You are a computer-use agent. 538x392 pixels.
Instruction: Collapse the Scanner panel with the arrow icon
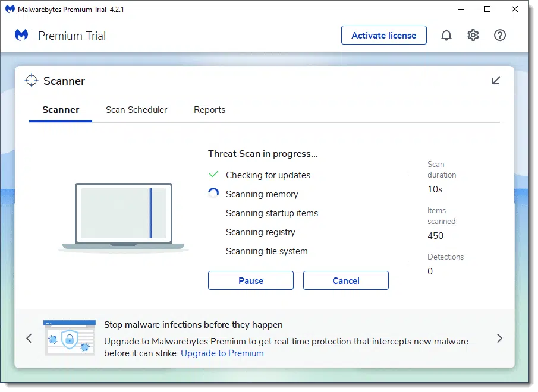(x=496, y=81)
